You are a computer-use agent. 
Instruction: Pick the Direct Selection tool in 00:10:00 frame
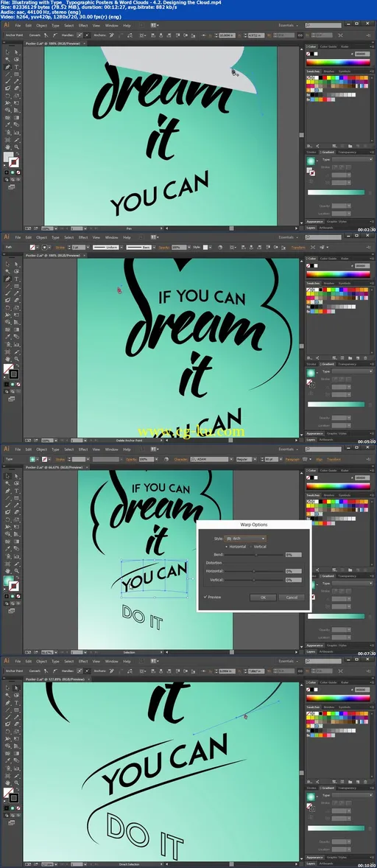17,688
